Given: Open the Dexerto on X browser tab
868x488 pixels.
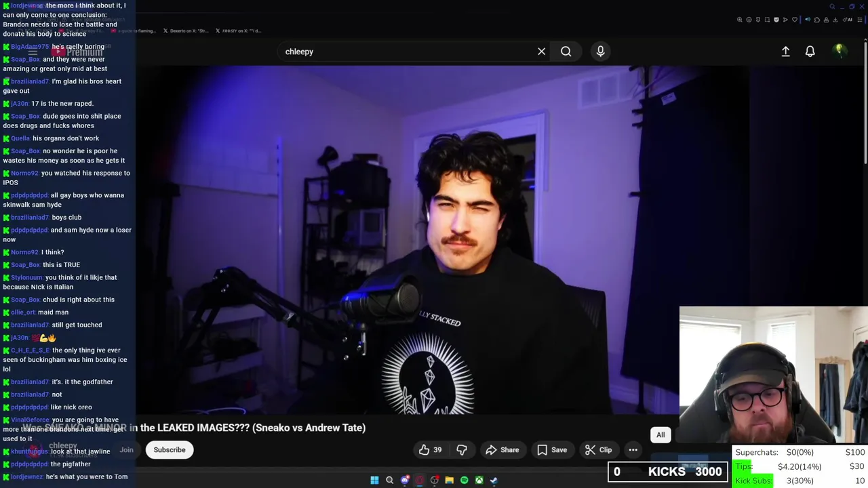Looking at the screenshot, I should pos(186,30).
